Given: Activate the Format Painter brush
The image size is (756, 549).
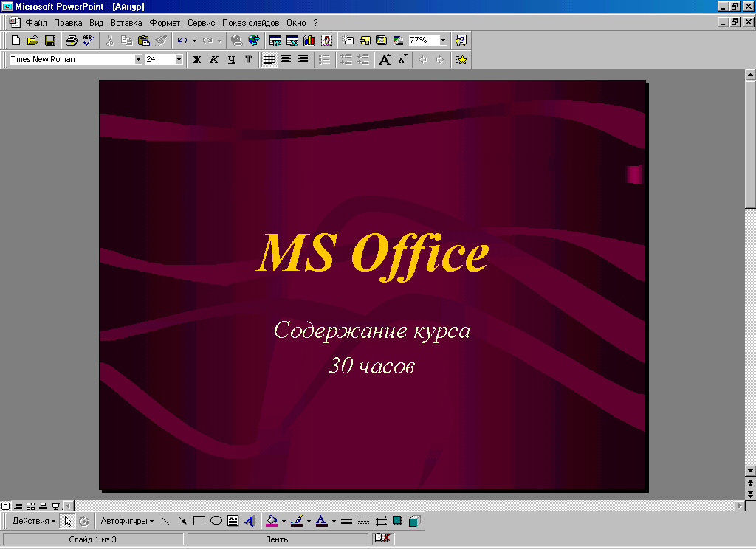Looking at the screenshot, I should coord(161,41).
